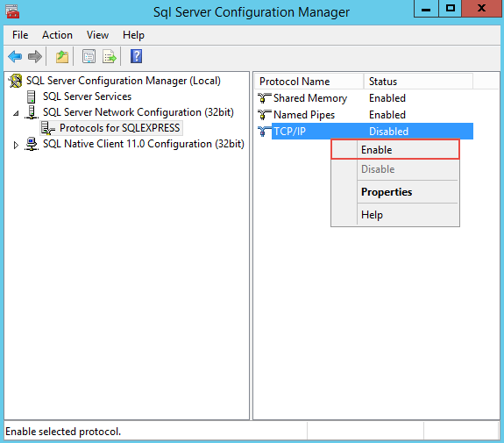Choose Help in the context menu
The width and height of the screenshot is (504, 443).
pos(395,215)
